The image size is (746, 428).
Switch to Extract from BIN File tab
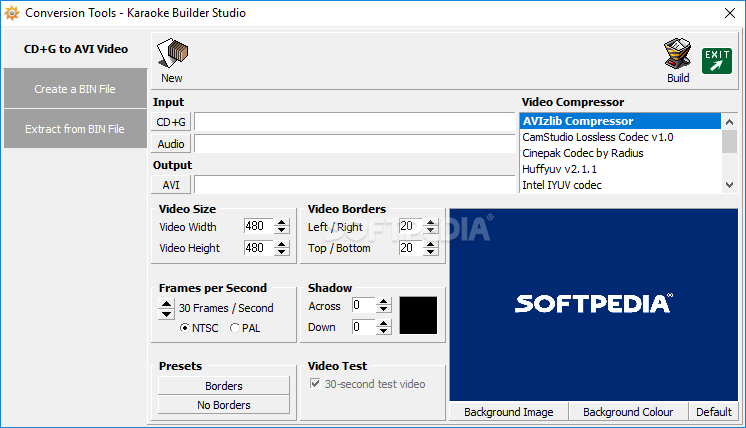[x=75, y=128]
